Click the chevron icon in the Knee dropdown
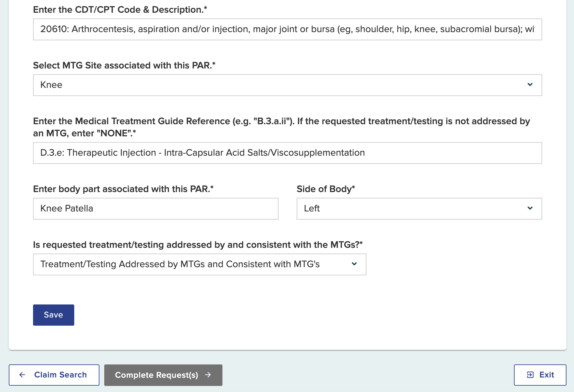The height and width of the screenshot is (392, 574). [x=530, y=85]
